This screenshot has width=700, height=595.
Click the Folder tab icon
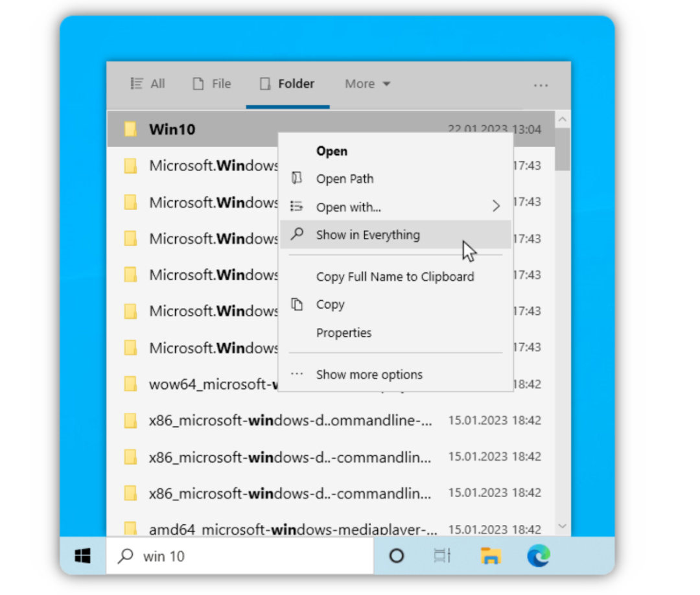[265, 84]
